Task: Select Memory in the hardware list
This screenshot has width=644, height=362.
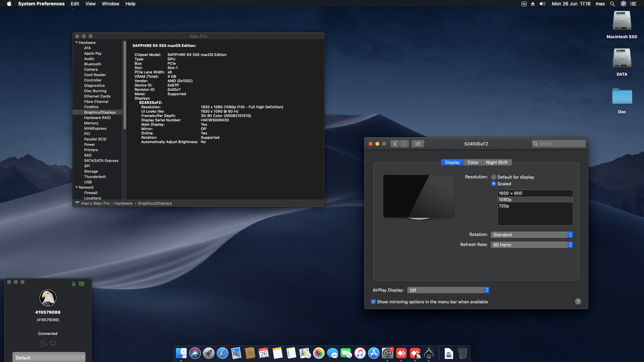Action: point(91,123)
